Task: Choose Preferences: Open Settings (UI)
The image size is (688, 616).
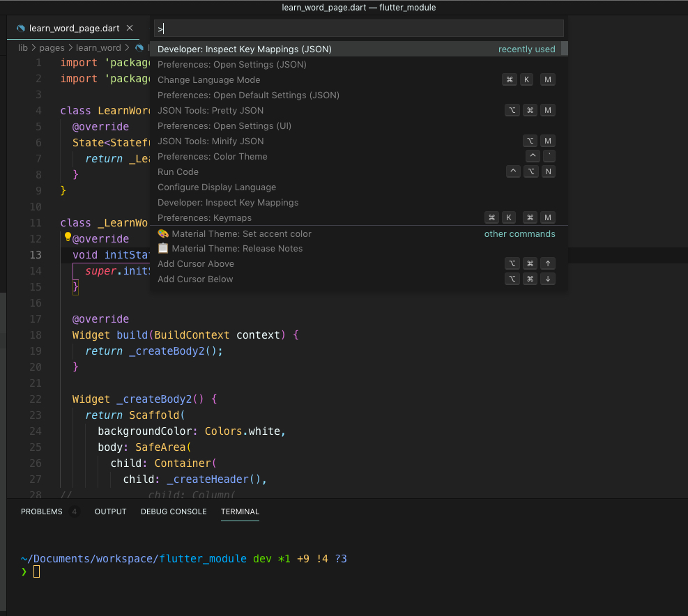Action: click(x=224, y=126)
